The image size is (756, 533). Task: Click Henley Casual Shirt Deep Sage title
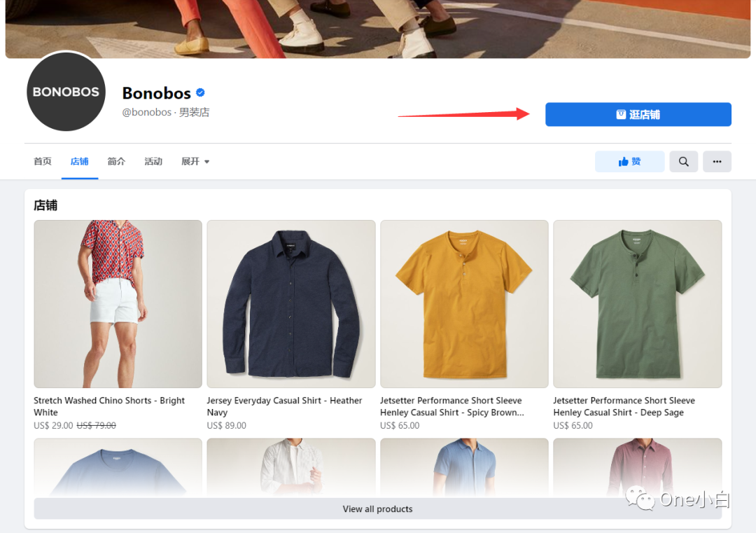coord(624,406)
